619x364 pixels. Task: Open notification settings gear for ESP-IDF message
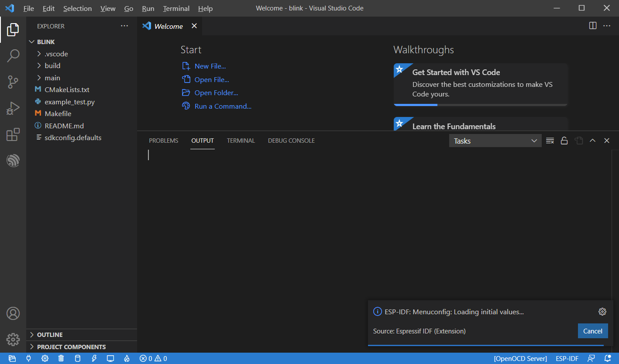602,312
